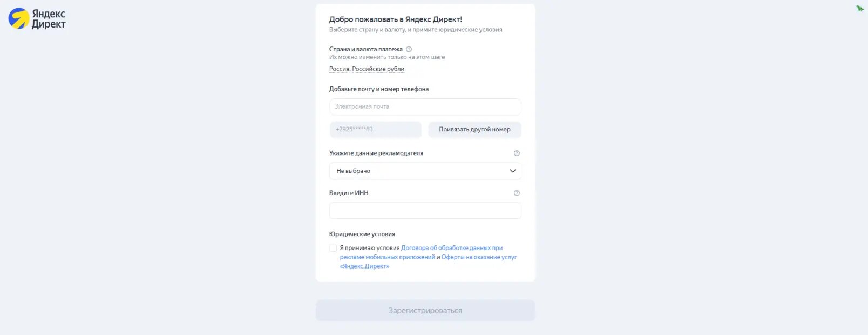Tick the legal terms acceptance checkbox
Viewport: 868px width, 335px height.
click(x=333, y=248)
